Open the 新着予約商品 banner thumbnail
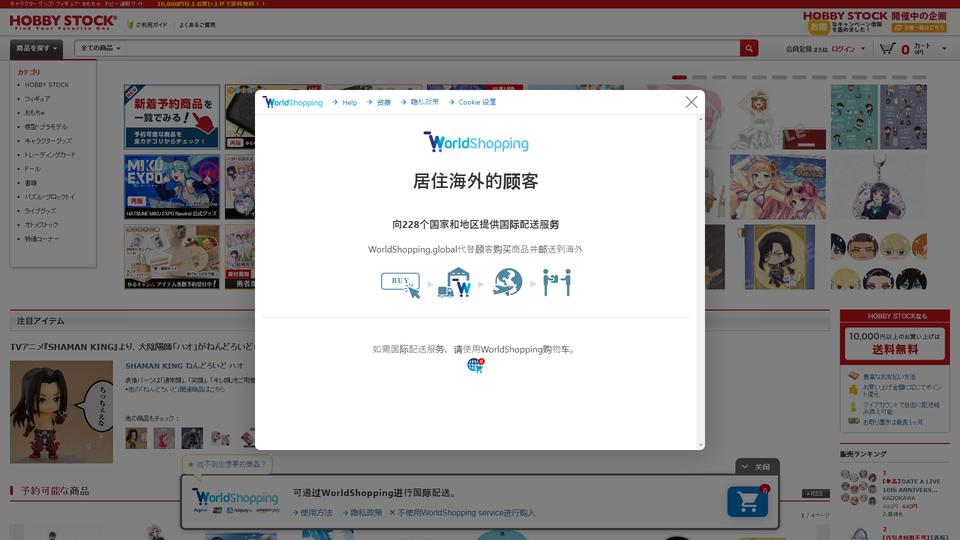Viewport: 960px width, 540px height. 171,116
